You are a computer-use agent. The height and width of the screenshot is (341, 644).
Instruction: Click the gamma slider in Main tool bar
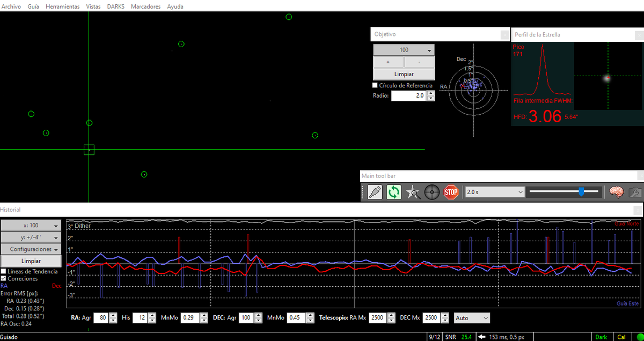point(564,191)
